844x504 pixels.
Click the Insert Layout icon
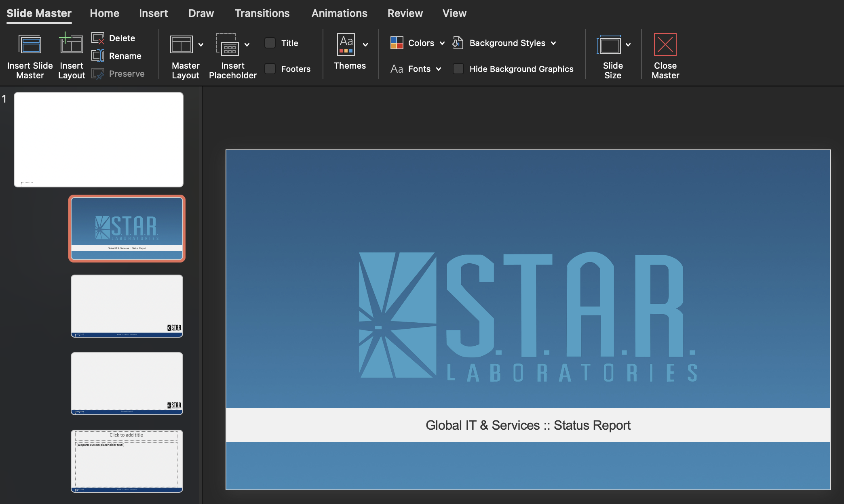(72, 44)
